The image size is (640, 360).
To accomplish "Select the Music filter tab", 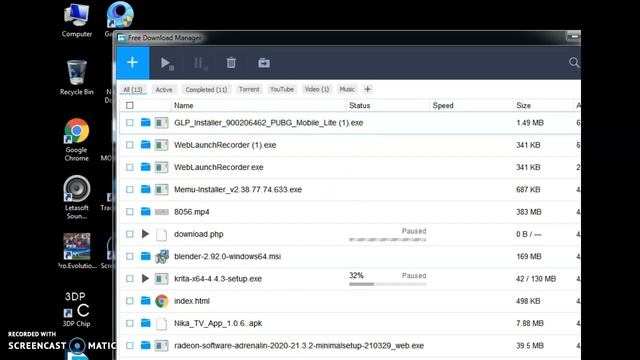I will pyautogui.click(x=347, y=89).
